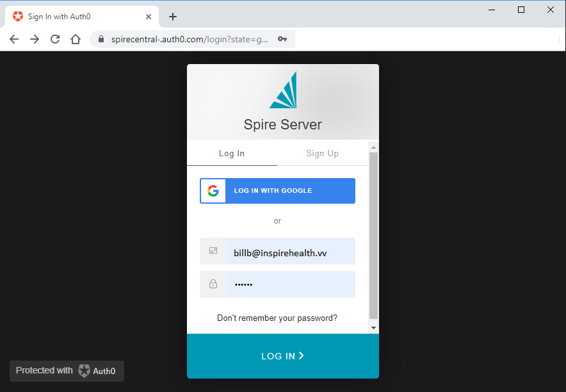The width and height of the screenshot is (566, 392).
Task: Focus the email input field
Action: click(290, 251)
